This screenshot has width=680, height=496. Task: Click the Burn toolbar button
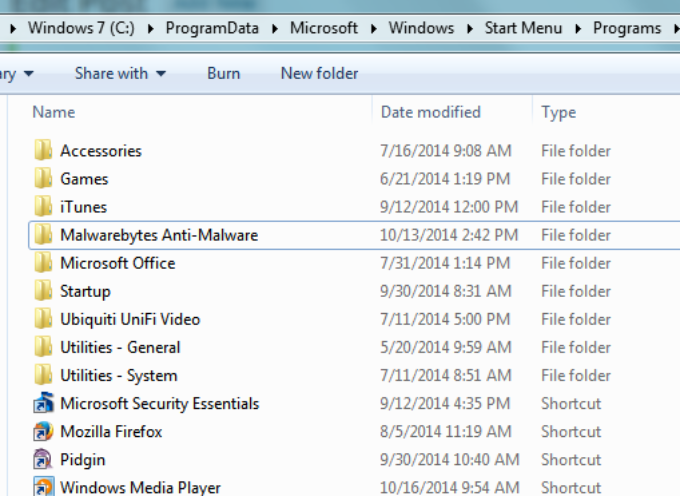tap(223, 73)
